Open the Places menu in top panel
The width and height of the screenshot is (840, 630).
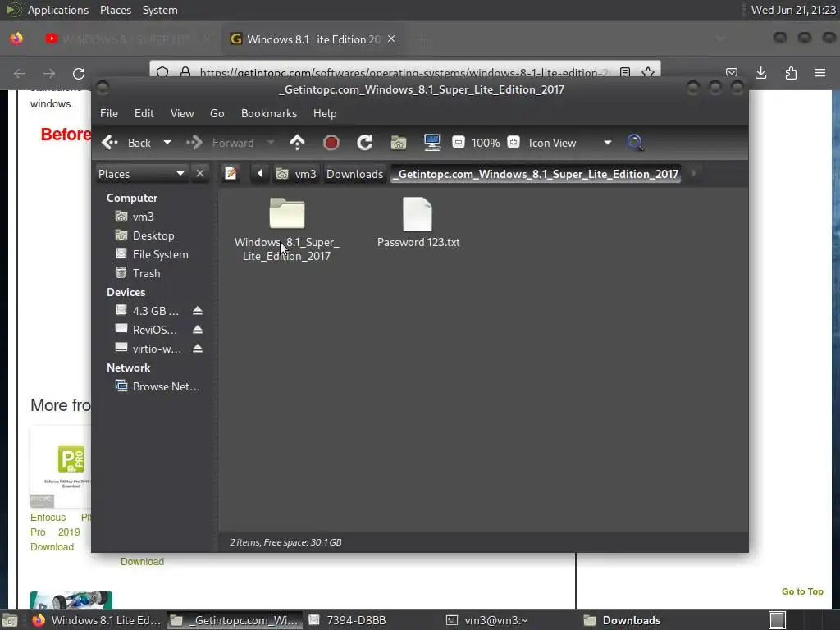tap(115, 10)
